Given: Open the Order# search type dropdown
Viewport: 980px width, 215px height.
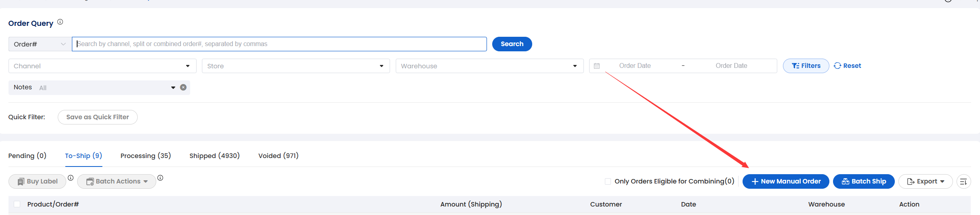Looking at the screenshot, I should pyautogui.click(x=40, y=44).
